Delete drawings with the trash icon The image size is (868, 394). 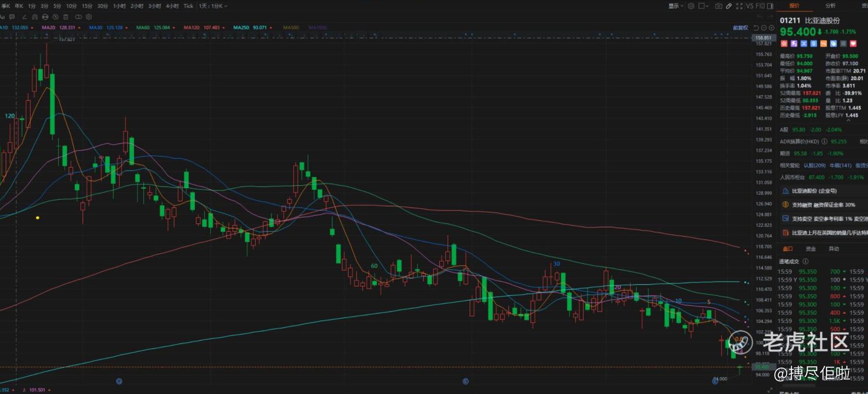66,17
